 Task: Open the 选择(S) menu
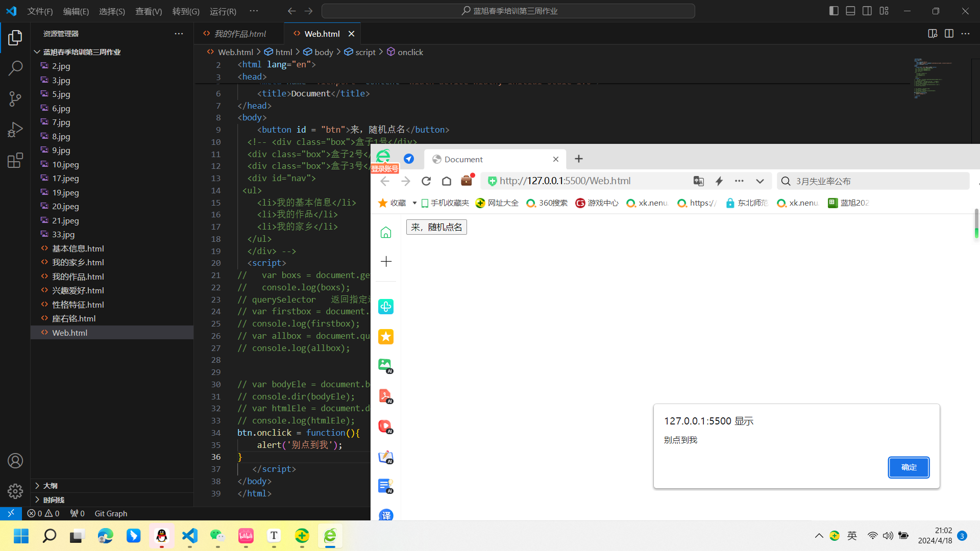coord(112,11)
